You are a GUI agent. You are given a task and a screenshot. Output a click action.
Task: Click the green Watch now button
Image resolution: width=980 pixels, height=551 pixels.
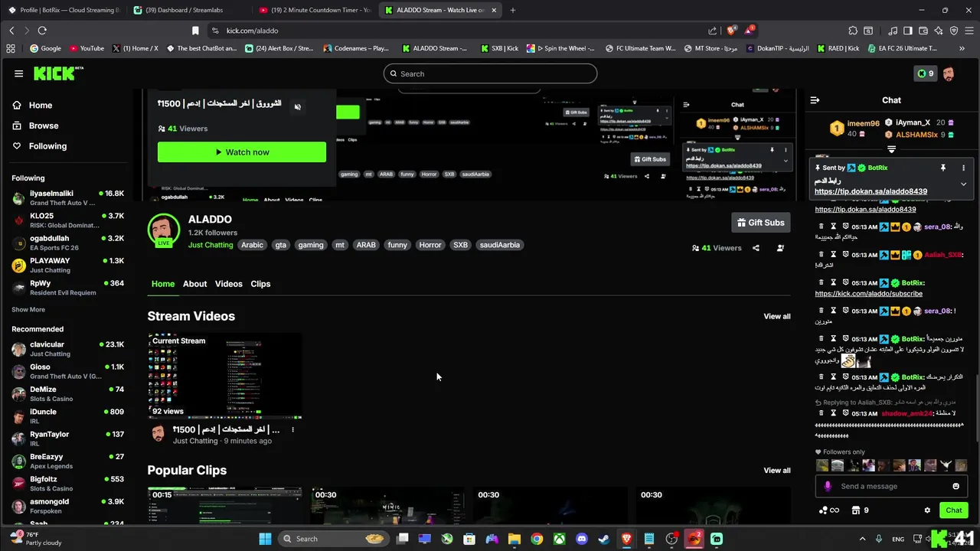pyautogui.click(x=242, y=152)
